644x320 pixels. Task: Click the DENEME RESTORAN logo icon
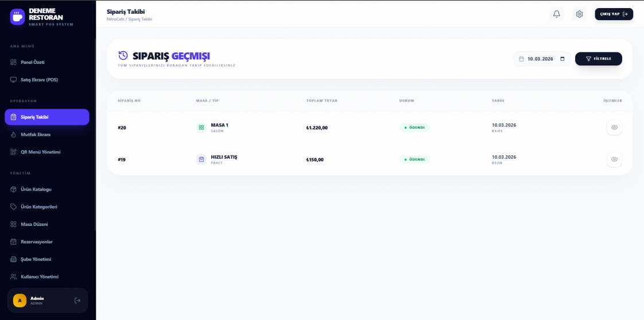point(18,17)
